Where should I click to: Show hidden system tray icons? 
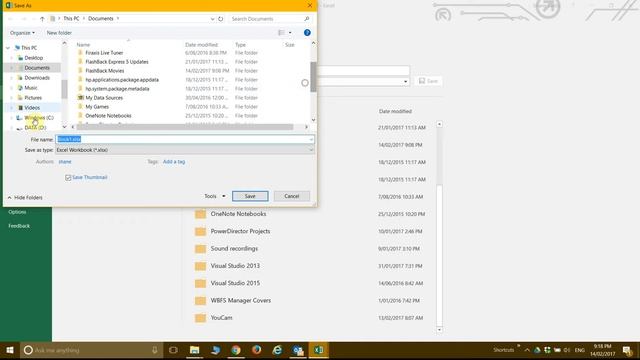click(x=527, y=350)
